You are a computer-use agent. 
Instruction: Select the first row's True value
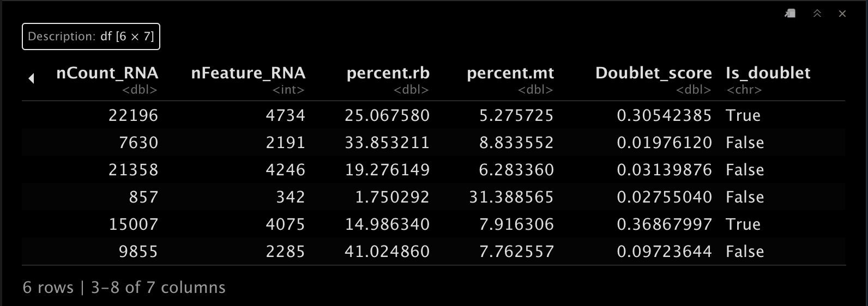pos(743,115)
